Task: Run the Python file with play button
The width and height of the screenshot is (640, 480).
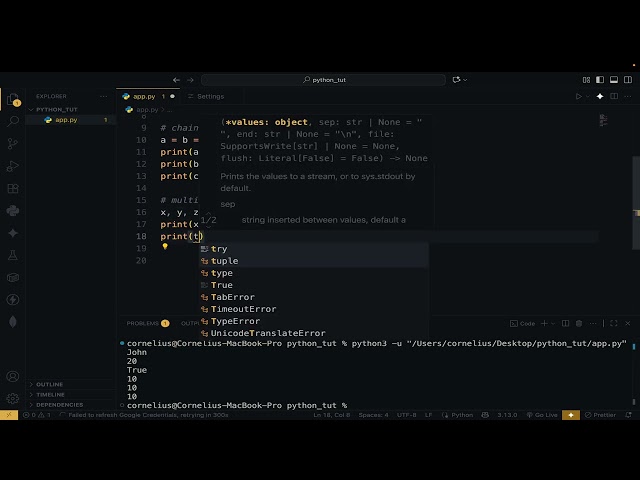Action: click(578, 96)
